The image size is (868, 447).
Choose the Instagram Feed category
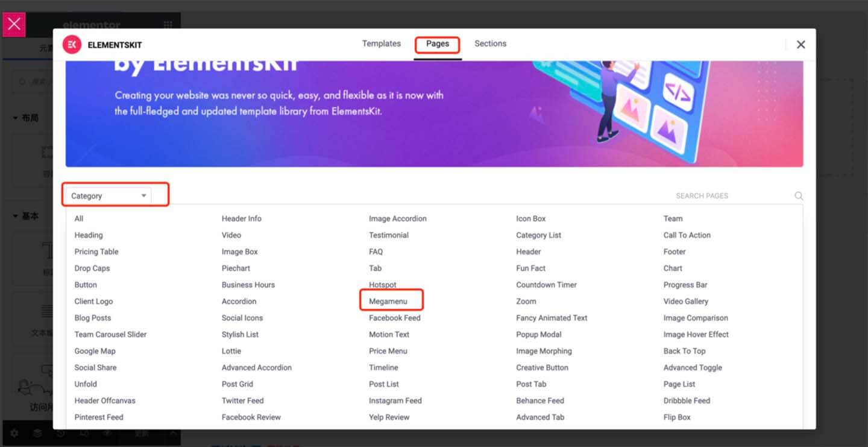(395, 401)
